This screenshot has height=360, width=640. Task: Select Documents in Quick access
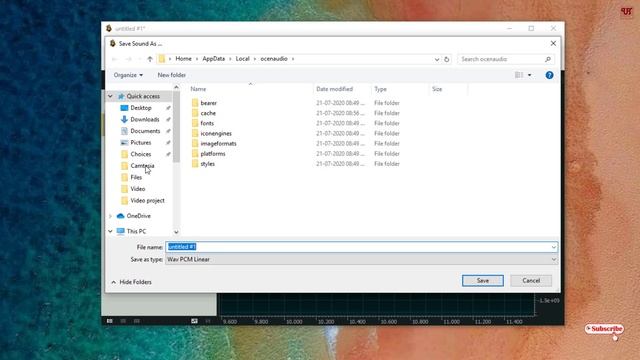tap(145, 131)
